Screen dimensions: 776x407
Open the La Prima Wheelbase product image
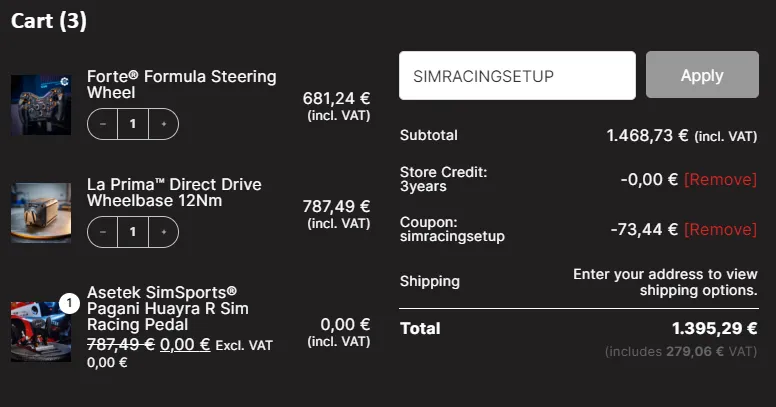[41, 212]
